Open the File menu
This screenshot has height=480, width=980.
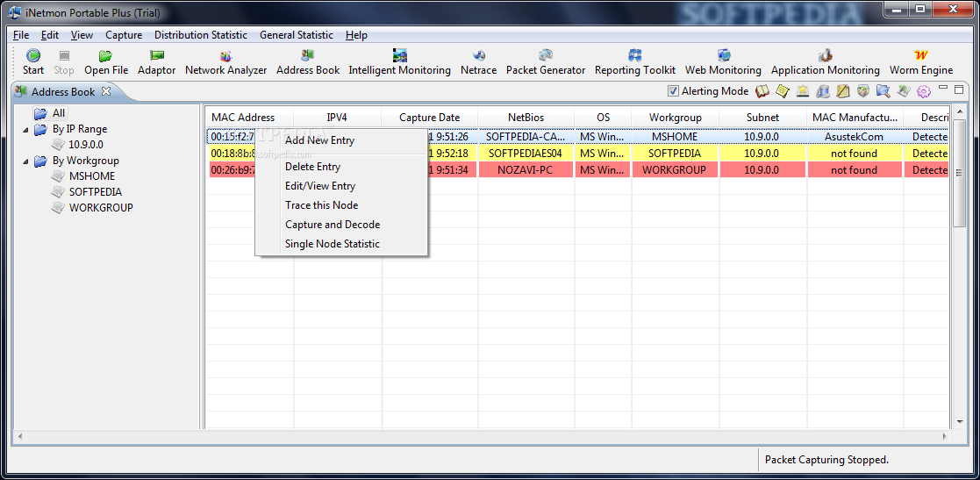click(21, 35)
